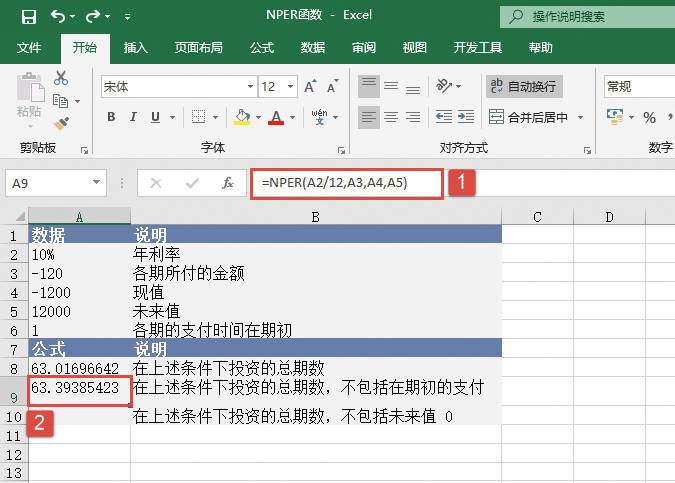Click Increase Font Size icon
Screen dimensions: 675x483
[x=310, y=87]
